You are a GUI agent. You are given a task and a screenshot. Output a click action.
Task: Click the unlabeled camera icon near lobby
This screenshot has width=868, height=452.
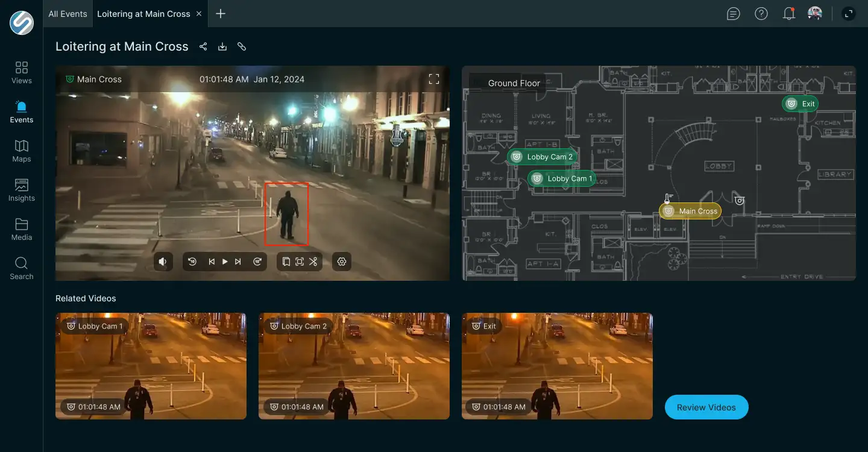740,201
